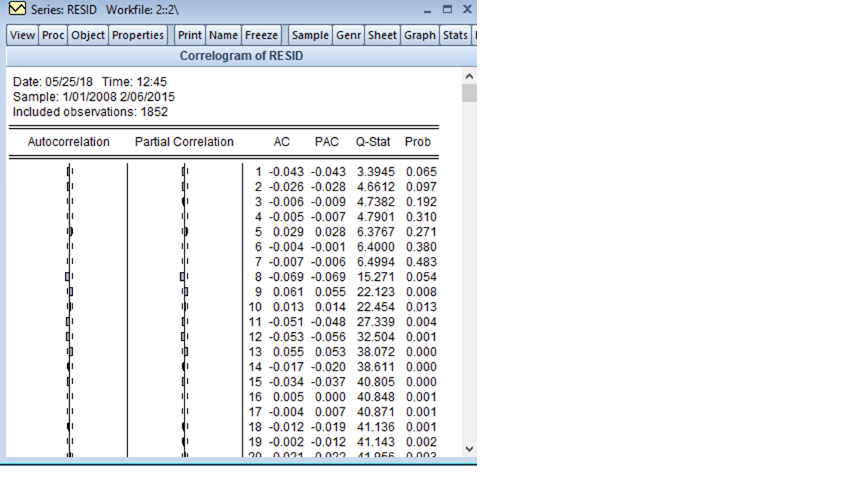Click the Sample button
The image size is (868, 488).
(310, 35)
